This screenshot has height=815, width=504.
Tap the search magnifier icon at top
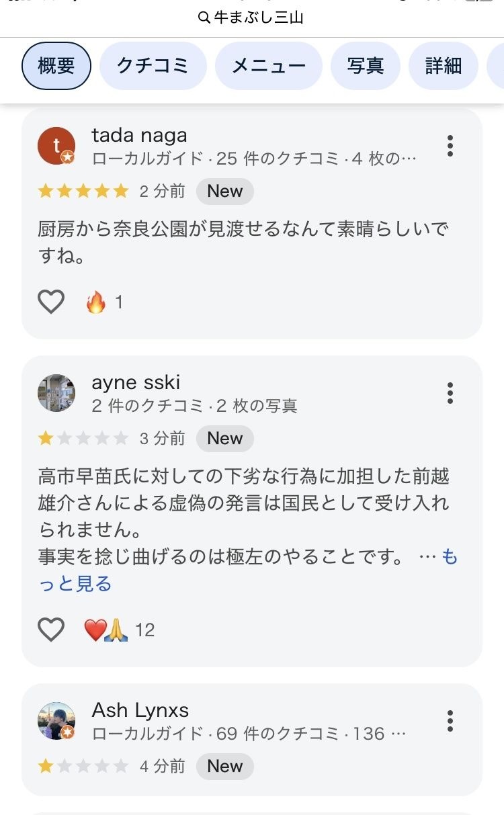[204, 18]
